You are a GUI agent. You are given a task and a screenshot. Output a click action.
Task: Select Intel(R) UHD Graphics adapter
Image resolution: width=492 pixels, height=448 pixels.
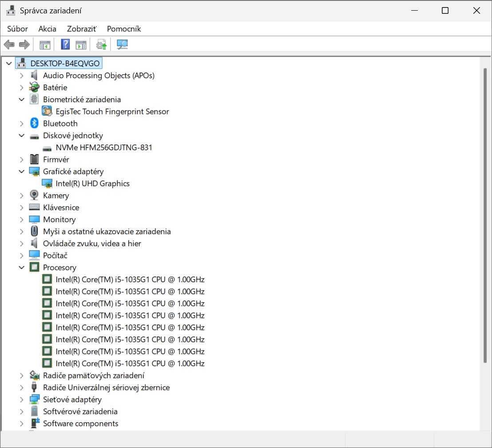[x=92, y=184]
